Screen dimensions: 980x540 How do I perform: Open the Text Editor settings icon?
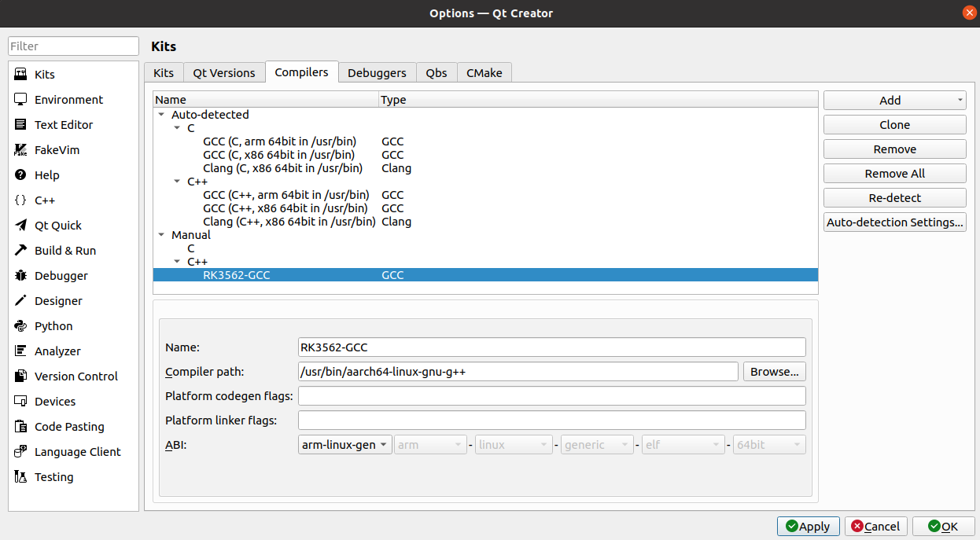click(x=20, y=124)
